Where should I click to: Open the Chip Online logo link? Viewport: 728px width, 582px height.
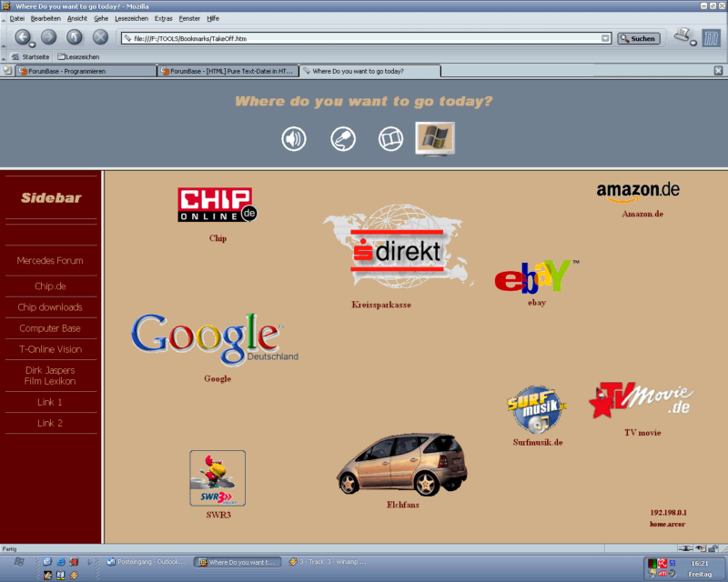[x=217, y=205]
